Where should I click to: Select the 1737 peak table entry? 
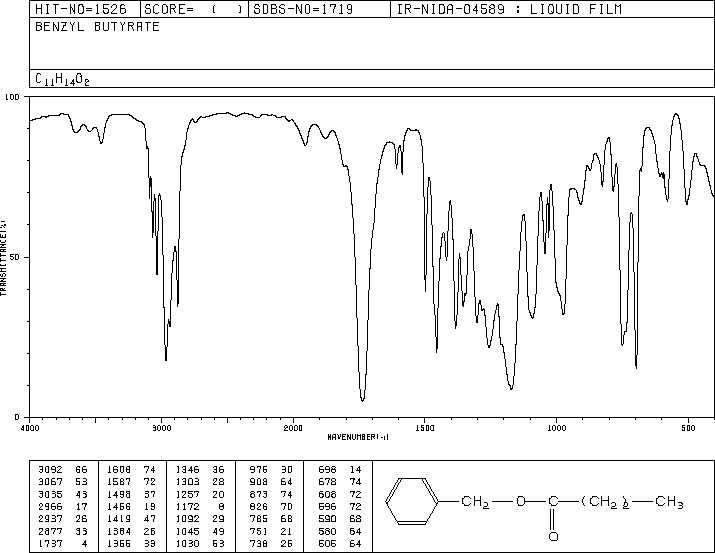[63, 543]
